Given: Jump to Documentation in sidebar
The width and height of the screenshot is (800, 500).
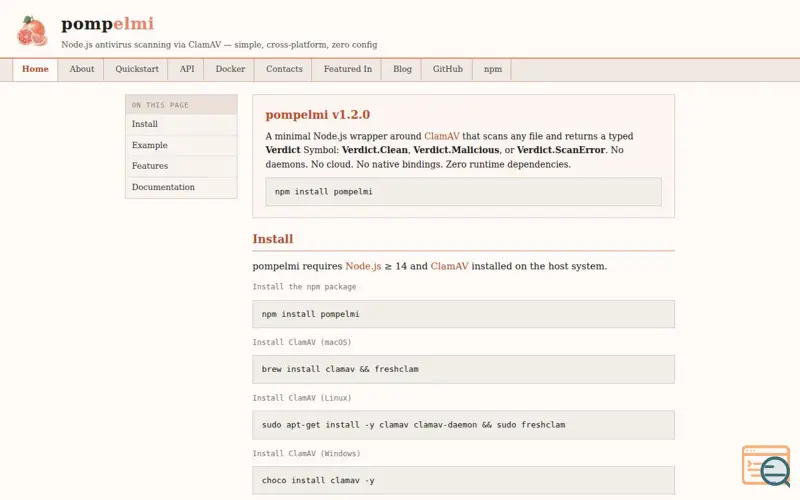Looking at the screenshot, I should 181,187.
